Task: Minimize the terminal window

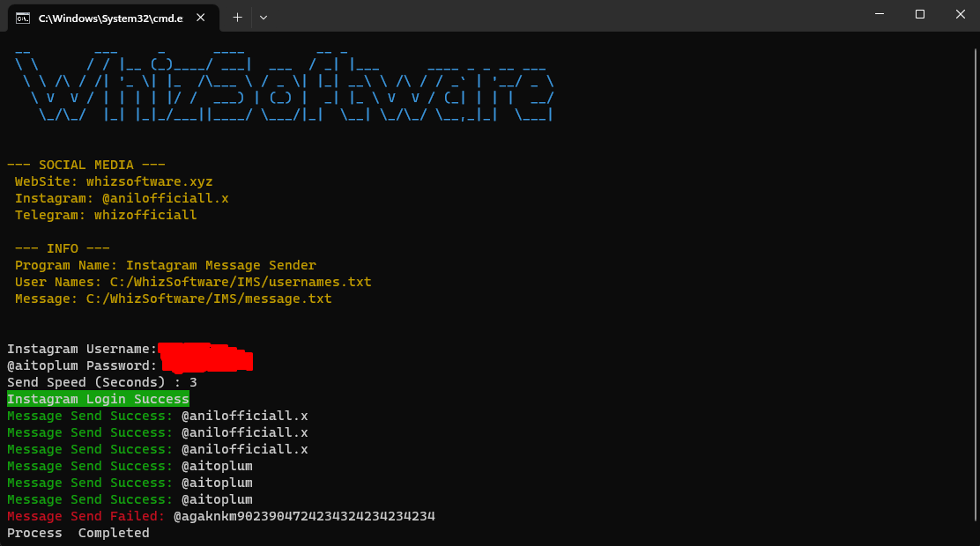Action: 880,14
